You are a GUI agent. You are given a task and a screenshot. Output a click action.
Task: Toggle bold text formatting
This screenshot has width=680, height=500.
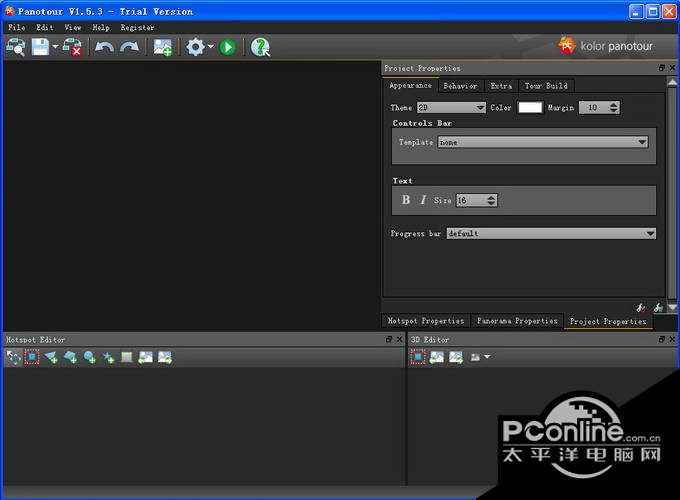(x=405, y=200)
